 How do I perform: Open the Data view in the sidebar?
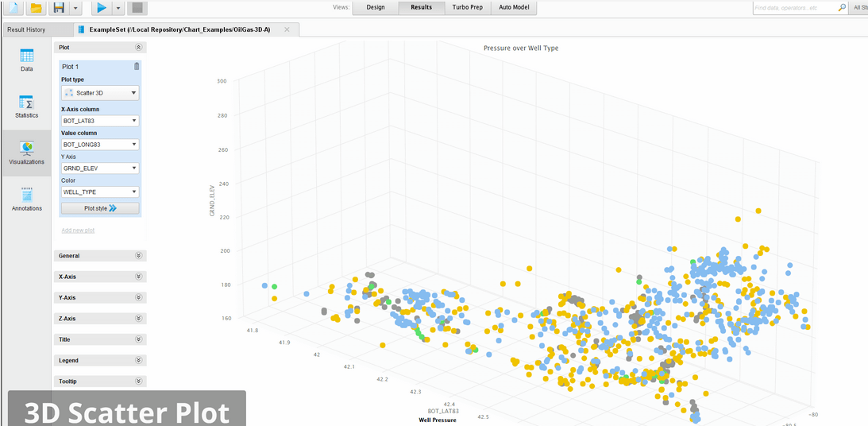(x=26, y=60)
